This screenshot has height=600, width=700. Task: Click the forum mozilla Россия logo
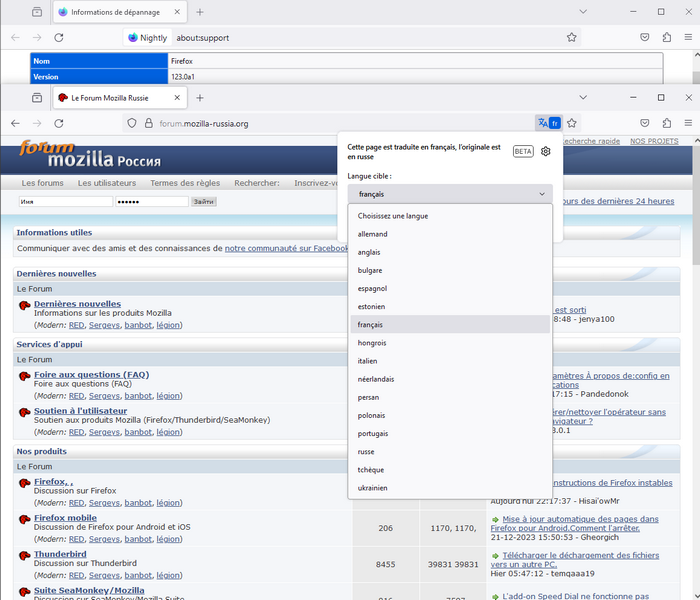pyautogui.click(x=90, y=154)
